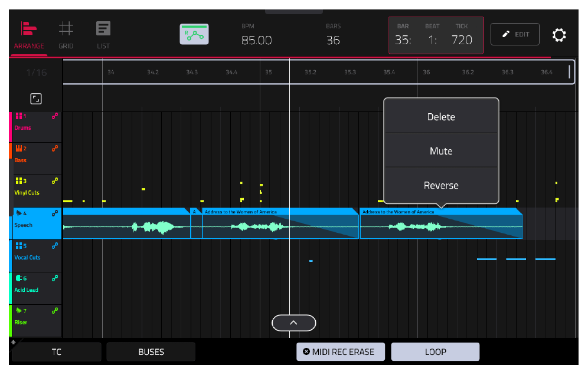This screenshot has height=375, width=588.
Task: Click automation icon on Riser track
Action: coord(55,311)
